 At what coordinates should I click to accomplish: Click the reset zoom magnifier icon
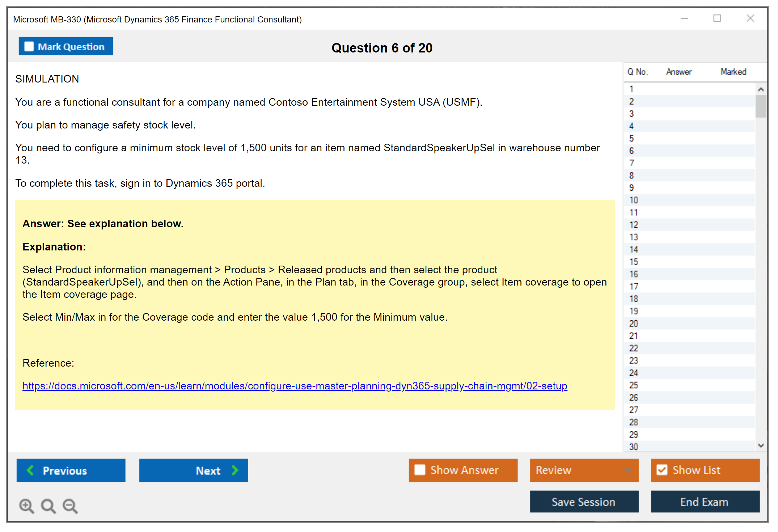48,506
